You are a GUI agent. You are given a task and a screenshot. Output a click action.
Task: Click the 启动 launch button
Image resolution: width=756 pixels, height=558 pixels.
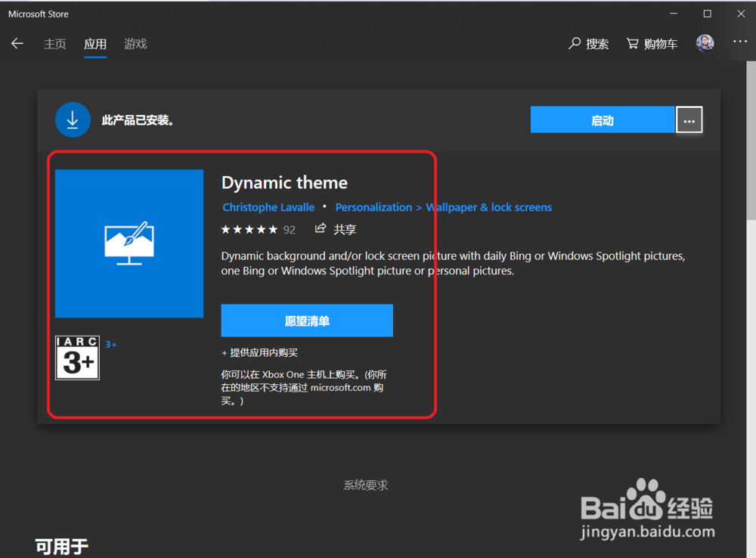pos(603,119)
